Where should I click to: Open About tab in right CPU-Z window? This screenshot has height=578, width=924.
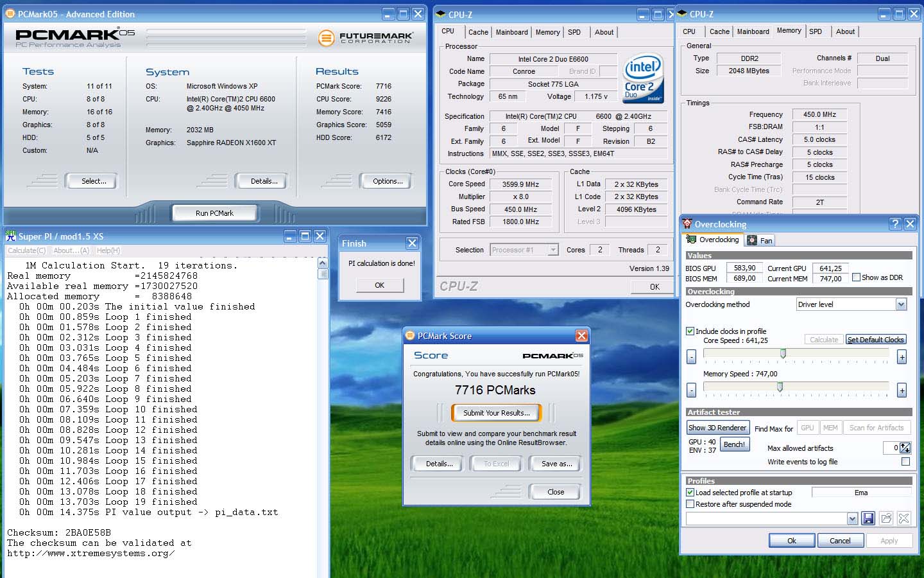pyautogui.click(x=845, y=31)
